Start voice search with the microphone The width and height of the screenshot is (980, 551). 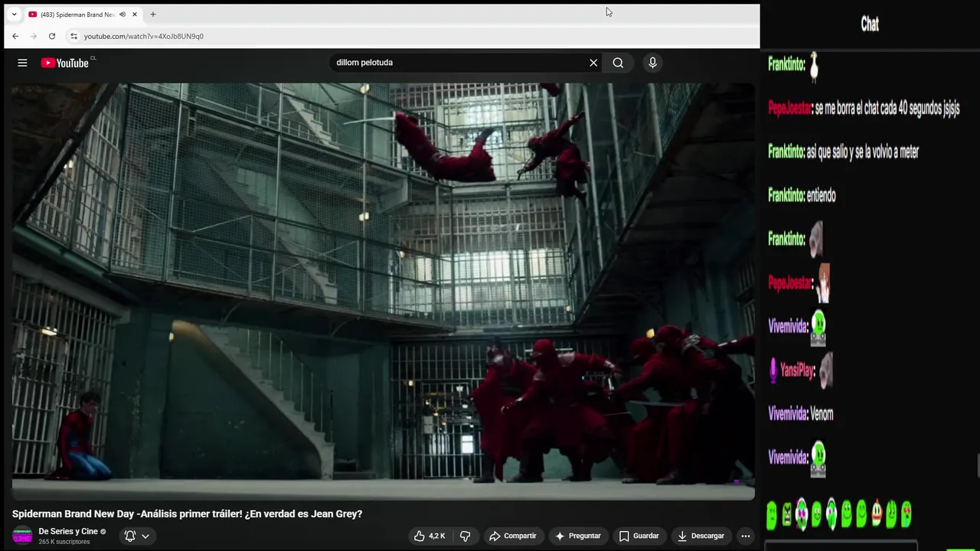pos(652,63)
